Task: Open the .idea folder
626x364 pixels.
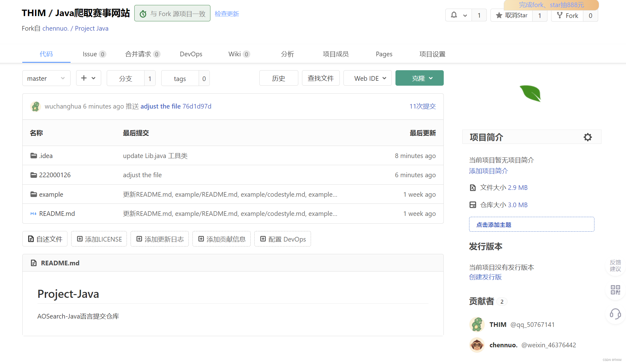Action: [46, 156]
